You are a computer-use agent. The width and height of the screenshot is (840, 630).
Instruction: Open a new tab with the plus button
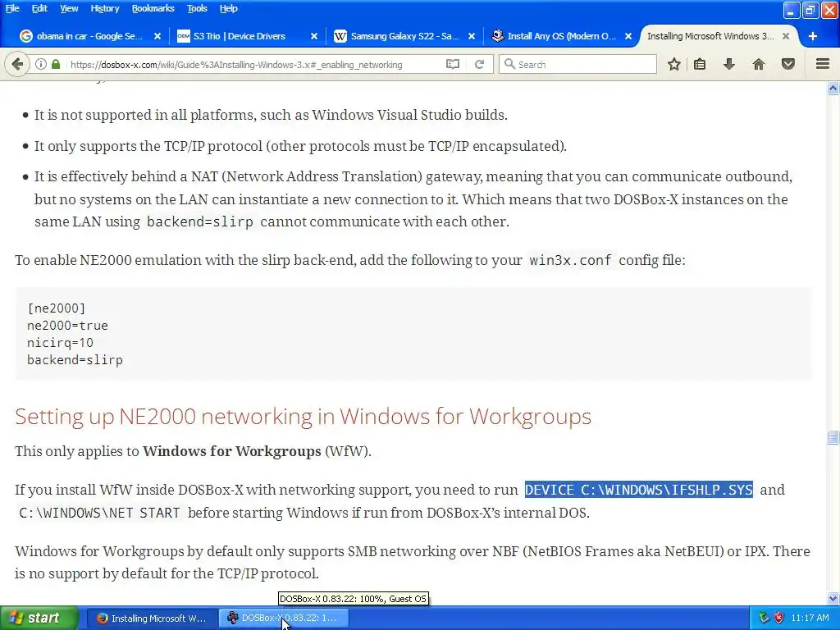click(x=813, y=36)
